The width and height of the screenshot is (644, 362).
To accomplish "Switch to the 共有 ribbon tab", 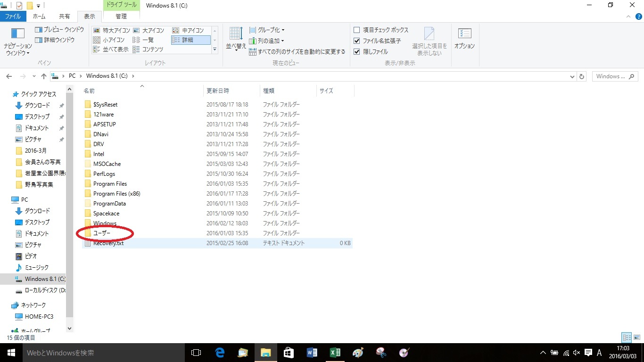I will [64, 16].
